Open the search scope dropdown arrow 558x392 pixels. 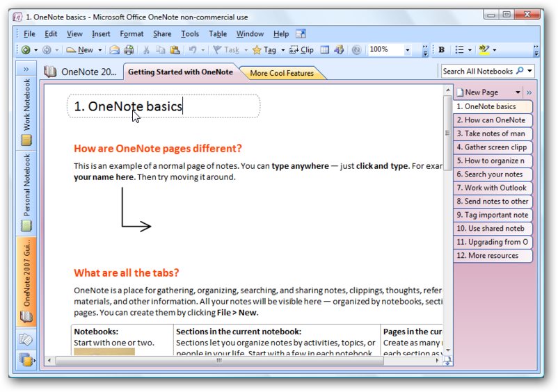(530, 71)
